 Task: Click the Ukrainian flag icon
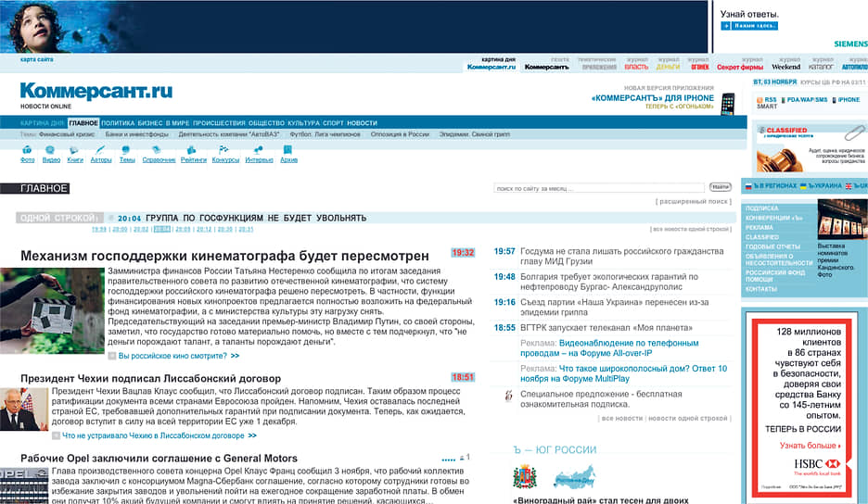click(x=803, y=186)
